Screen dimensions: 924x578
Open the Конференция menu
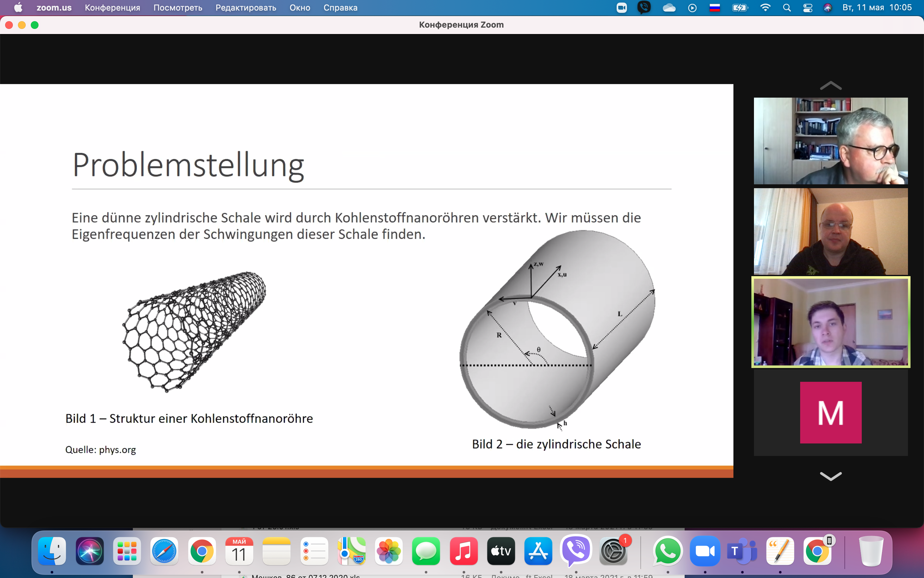(112, 8)
